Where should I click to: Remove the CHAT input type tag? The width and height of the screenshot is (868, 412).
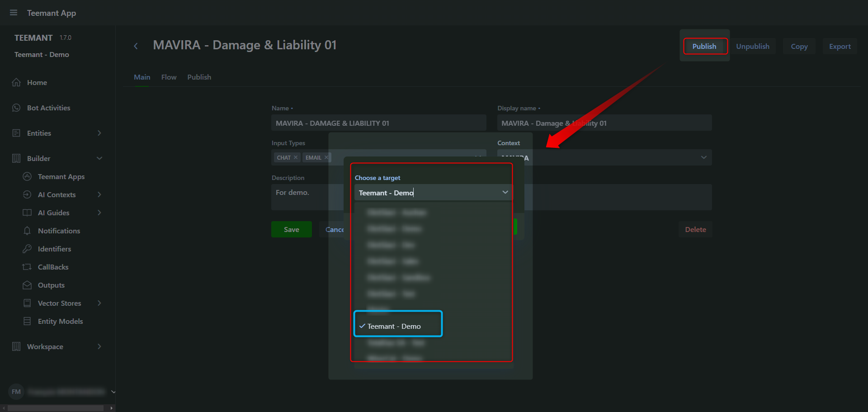point(296,157)
